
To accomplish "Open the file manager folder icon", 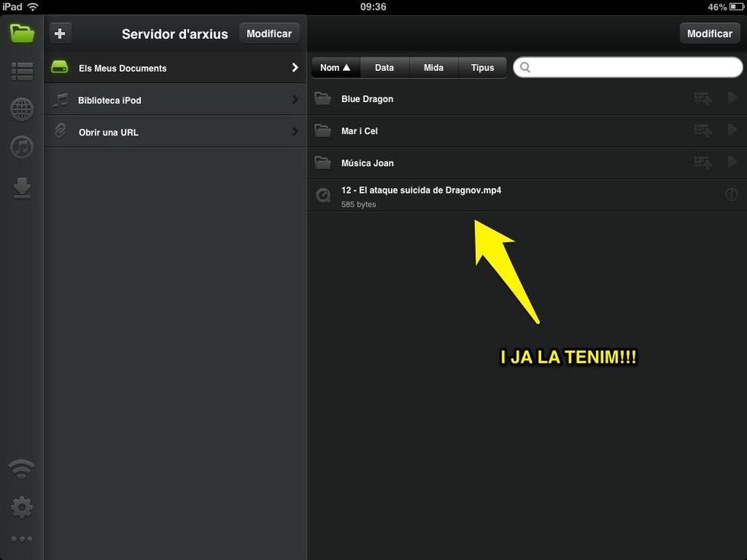I will 22,34.
